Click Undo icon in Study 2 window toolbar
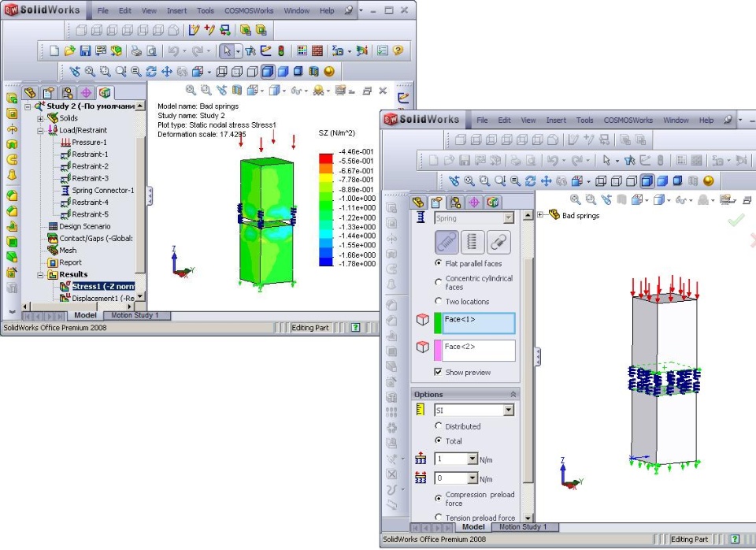Screen dimensions: 756x550 173,50
